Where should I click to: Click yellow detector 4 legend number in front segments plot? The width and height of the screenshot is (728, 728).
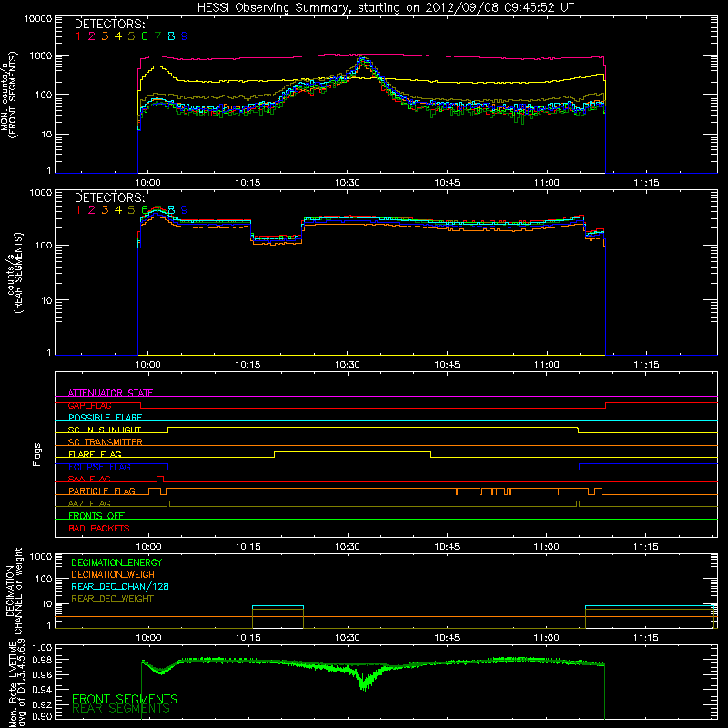click(118, 36)
